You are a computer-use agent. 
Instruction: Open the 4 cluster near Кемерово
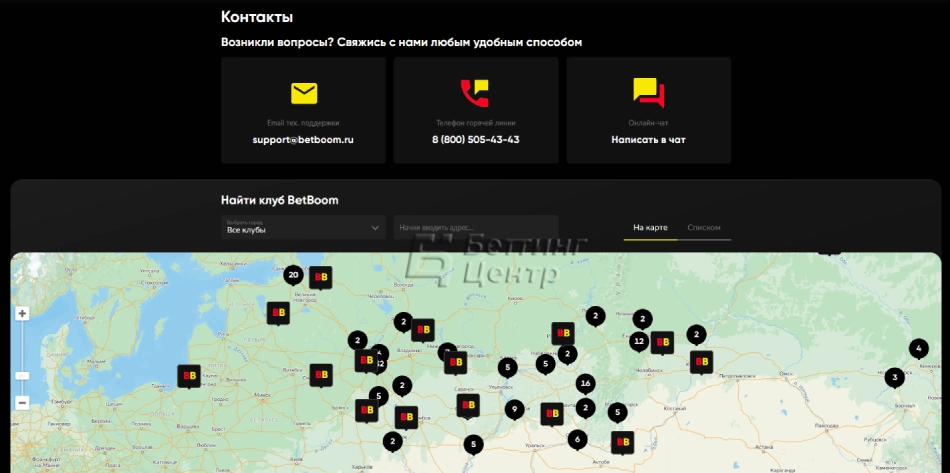coord(919,349)
